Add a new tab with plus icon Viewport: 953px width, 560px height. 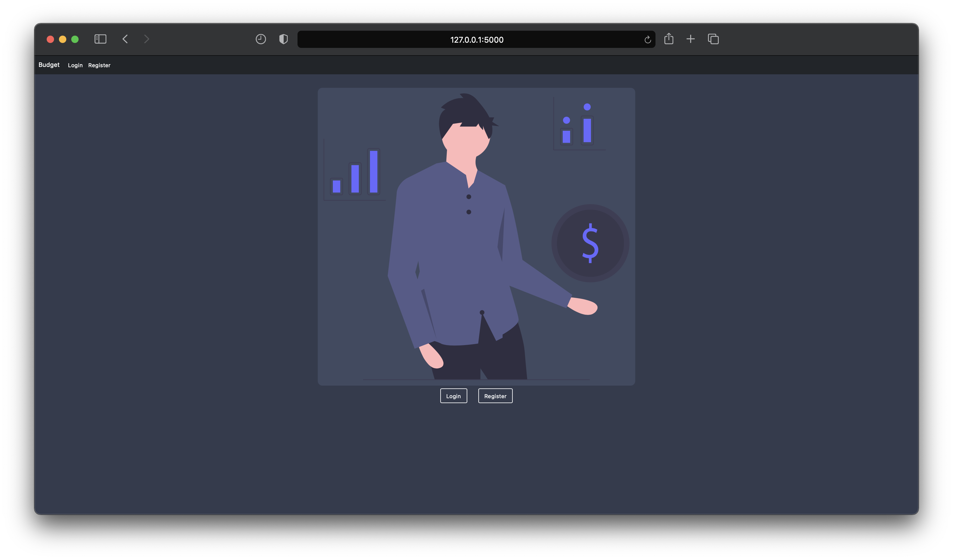click(690, 39)
